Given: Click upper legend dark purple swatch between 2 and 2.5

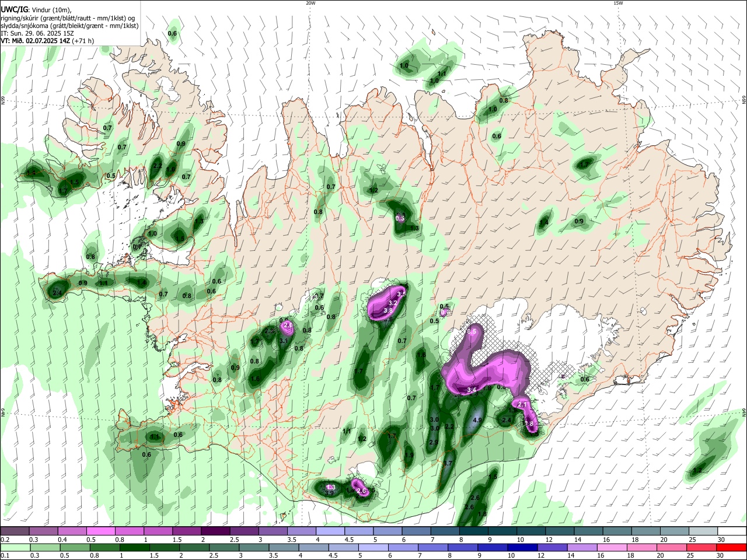Looking at the screenshot, I should pyautogui.click(x=215, y=531).
